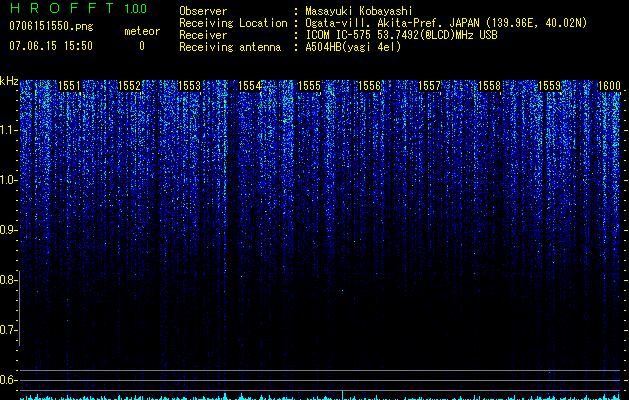Click the 'Receiving Location' label
629x400 pixels.
tap(233, 23)
